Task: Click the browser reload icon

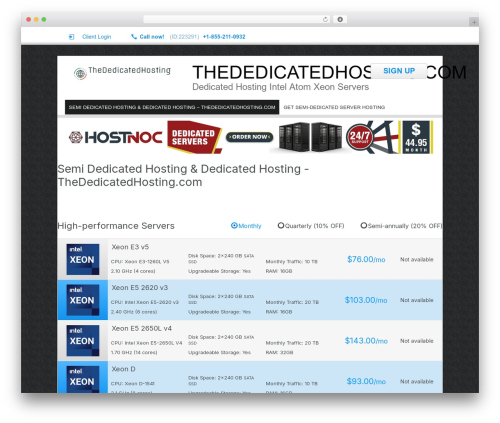Action: pyautogui.click(x=325, y=20)
